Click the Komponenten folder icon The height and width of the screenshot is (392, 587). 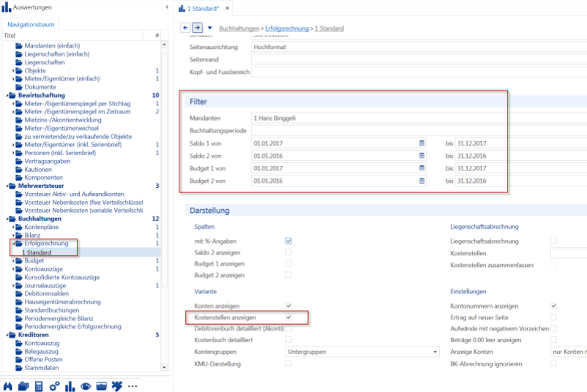coord(19,178)
